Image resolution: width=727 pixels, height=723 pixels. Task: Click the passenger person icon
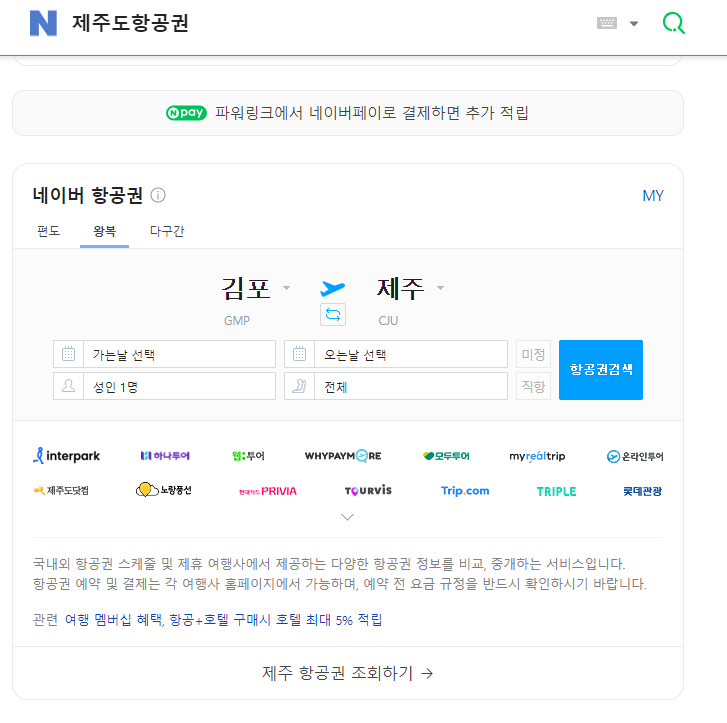coord(69,386)
